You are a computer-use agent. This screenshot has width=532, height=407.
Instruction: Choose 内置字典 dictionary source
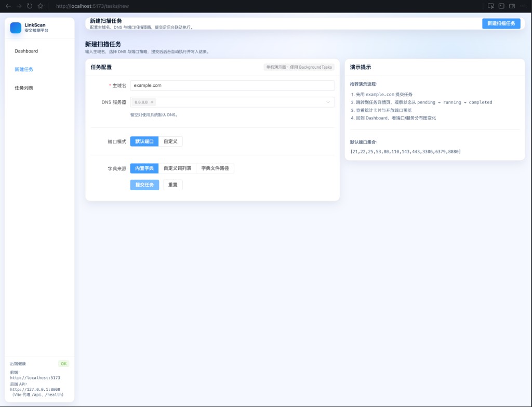[x=144, y=168]
